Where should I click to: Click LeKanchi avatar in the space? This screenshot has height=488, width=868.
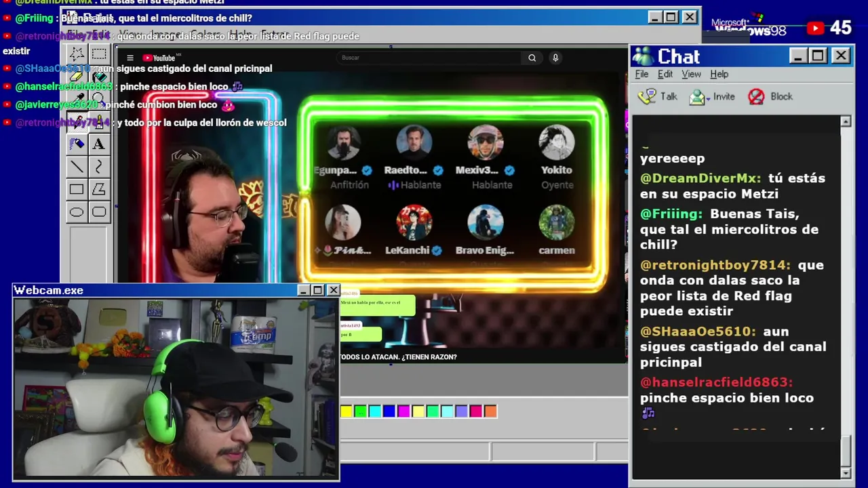tap(414, 222)
